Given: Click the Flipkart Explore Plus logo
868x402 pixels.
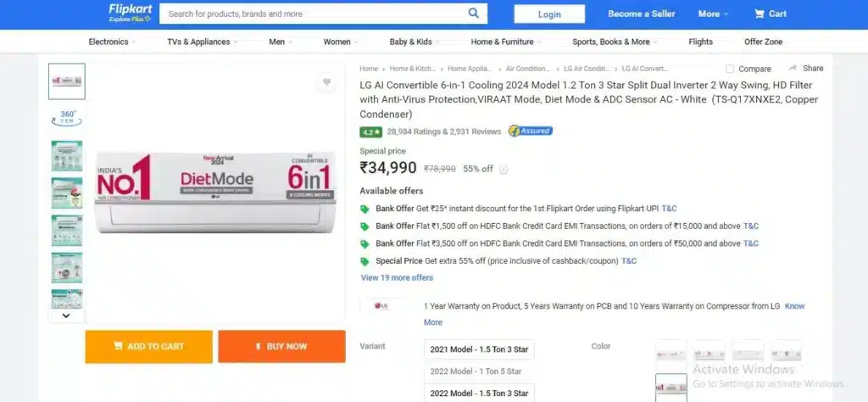Looking at the screenshot, I should 130,14.
